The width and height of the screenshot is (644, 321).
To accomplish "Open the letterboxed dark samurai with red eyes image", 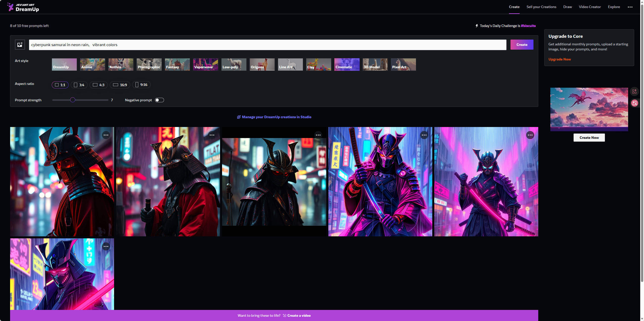I will 274,182.
